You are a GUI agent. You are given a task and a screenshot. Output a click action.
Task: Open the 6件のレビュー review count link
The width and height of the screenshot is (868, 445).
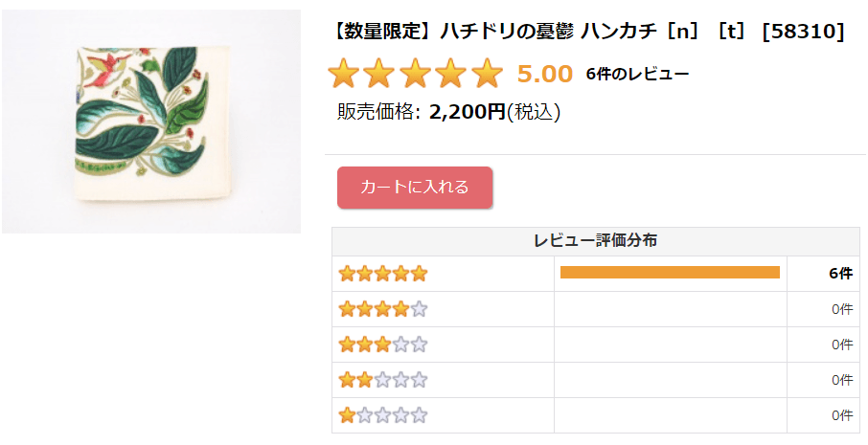tap(637, 74)
